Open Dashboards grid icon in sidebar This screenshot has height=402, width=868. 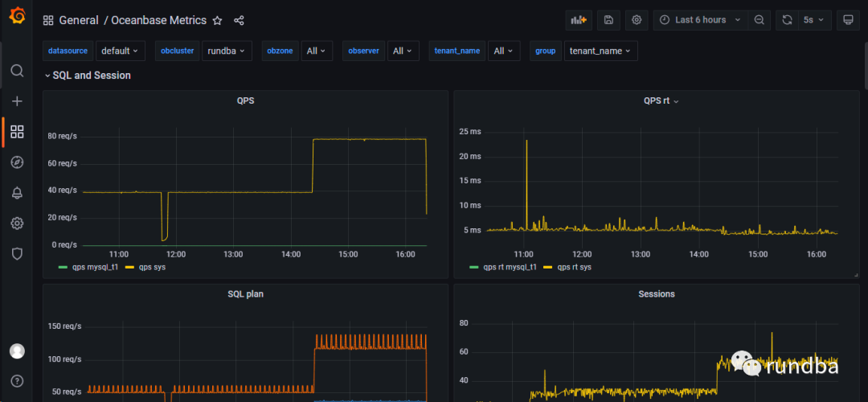(17, 132)
